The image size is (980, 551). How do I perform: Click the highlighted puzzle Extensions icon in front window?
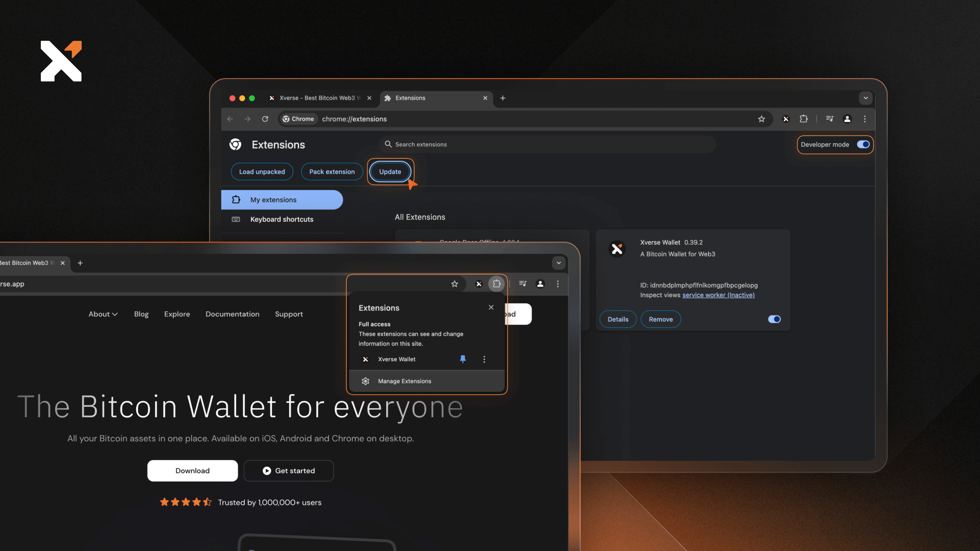click(496, 284)
